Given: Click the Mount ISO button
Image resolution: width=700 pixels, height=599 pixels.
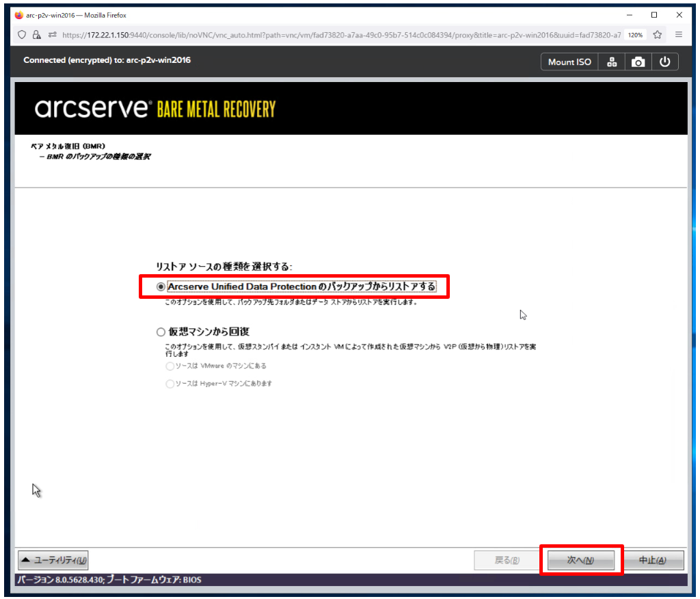Looking at the screenshot, I should pyautogui.click(x=569, y=62).
